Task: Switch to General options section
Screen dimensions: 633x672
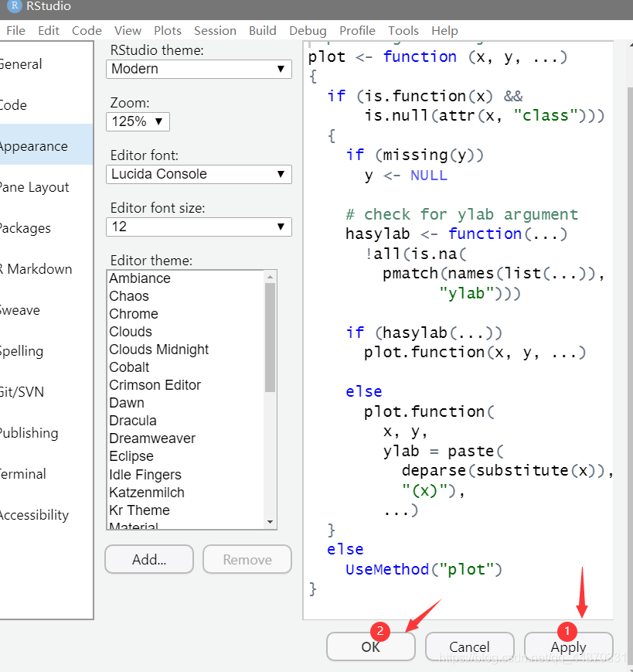Action: pyautogui.click(x=46, y=64)
